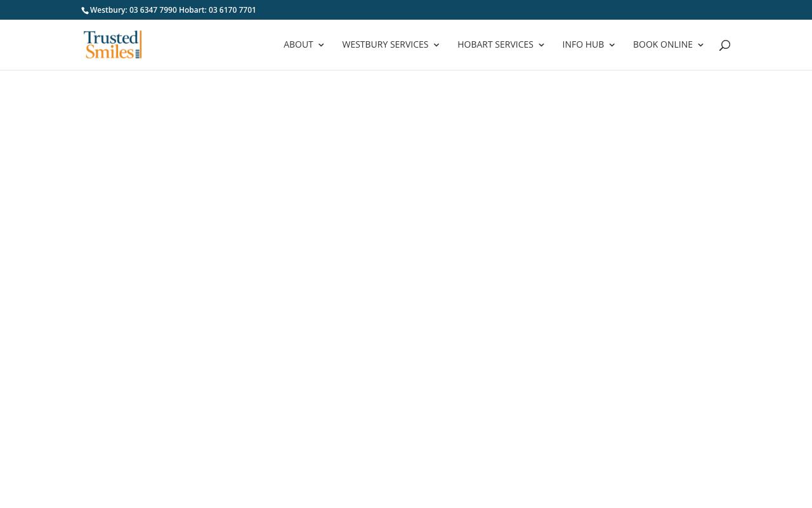Expand the ABOUT dropdown chevron
Viewport: 812px width, 508px height.
point(320,45)
